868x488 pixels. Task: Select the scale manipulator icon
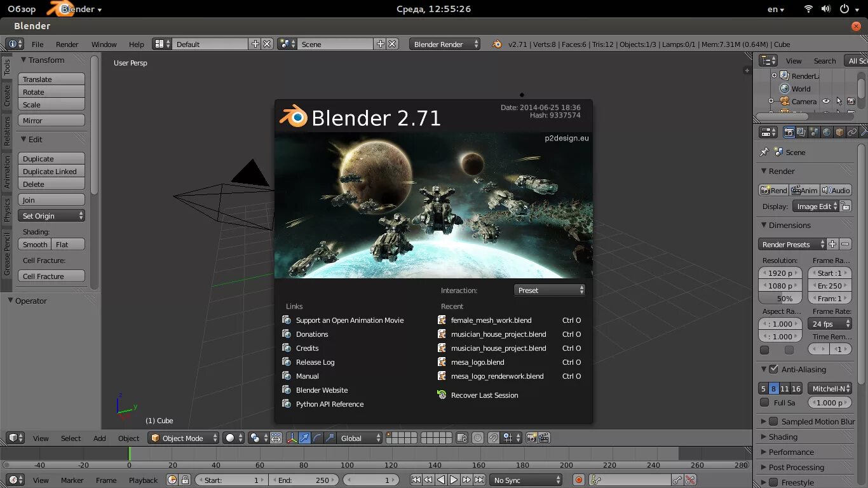(x=330, y=438)
